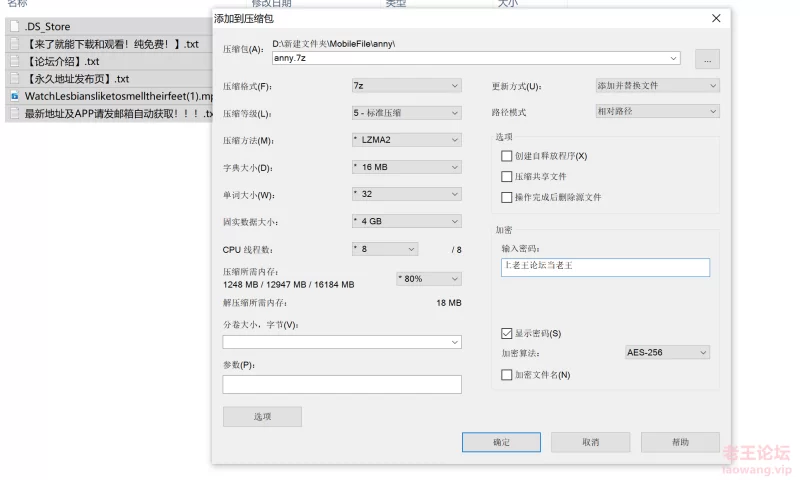This screenshot has width=800, height=480.
Task: Click the 【论坛介绍】.txt file icon
Action: [15, 61]
